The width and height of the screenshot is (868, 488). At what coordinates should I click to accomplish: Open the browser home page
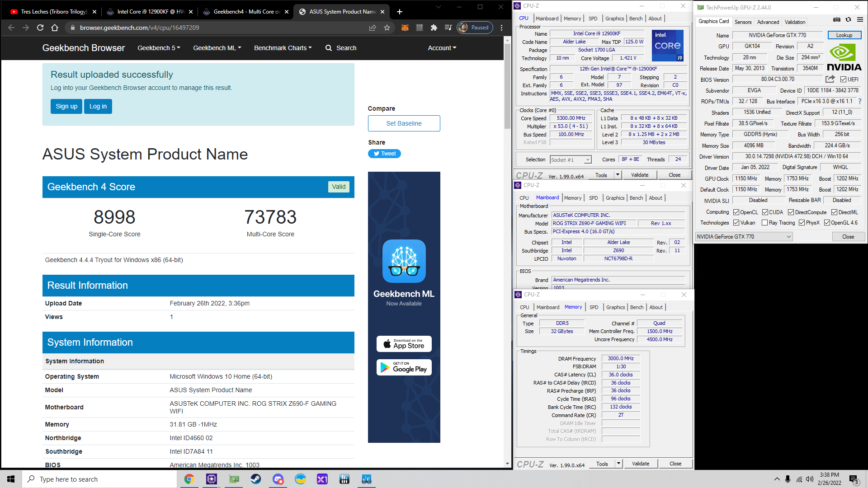click(x=55, y=28)
